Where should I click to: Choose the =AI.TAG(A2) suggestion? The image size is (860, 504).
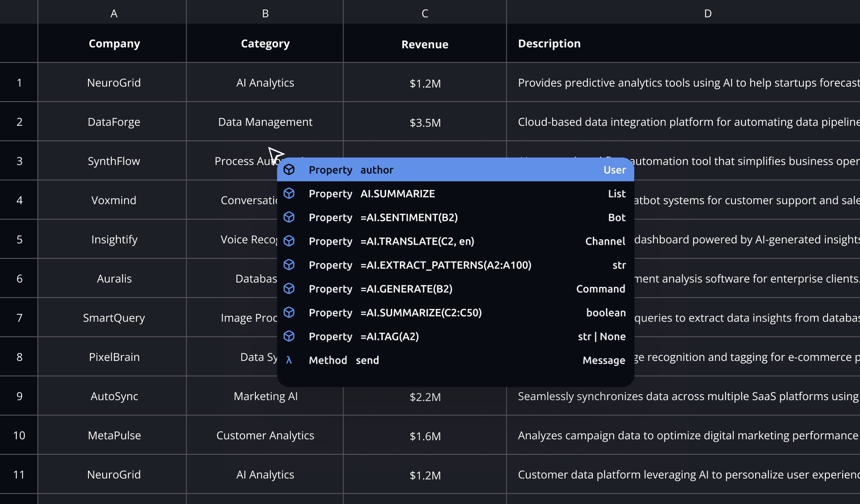456,336
